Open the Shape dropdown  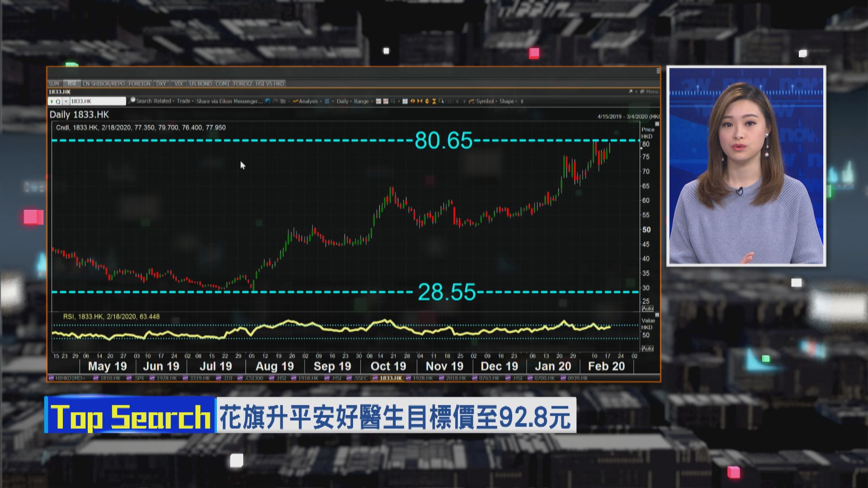click(x=507, y=101)
